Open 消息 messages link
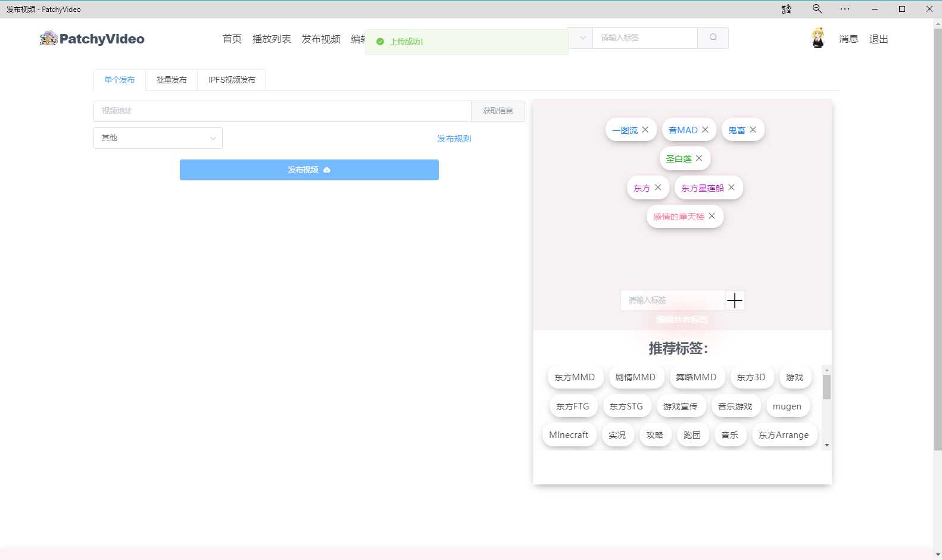 coord(849,39)
